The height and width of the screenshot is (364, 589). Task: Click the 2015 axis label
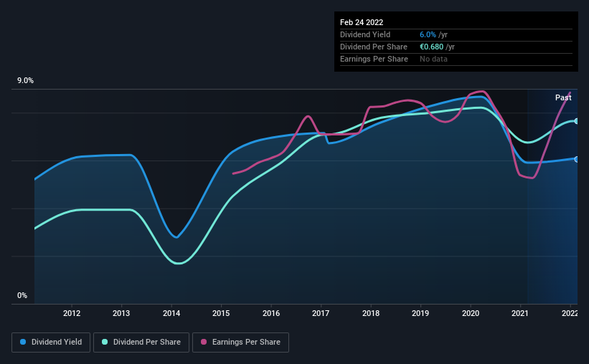click(221, 313)
